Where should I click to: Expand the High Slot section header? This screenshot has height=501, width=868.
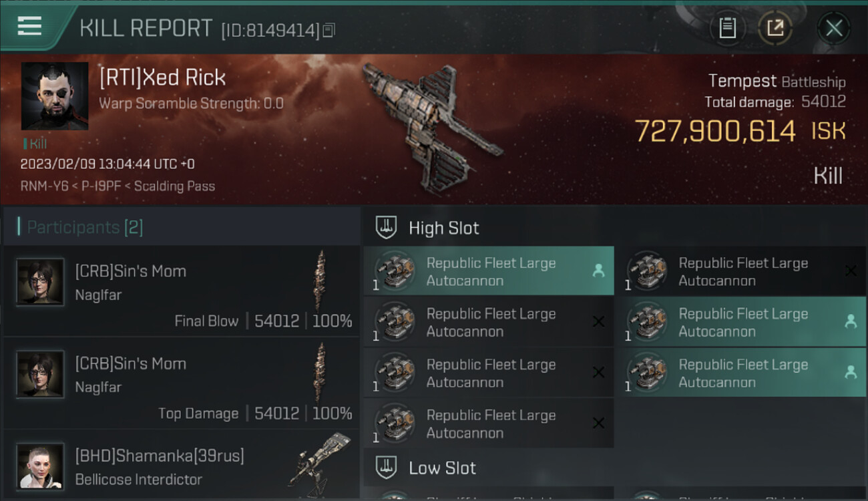pyautogui.click(x=614, y=227)
